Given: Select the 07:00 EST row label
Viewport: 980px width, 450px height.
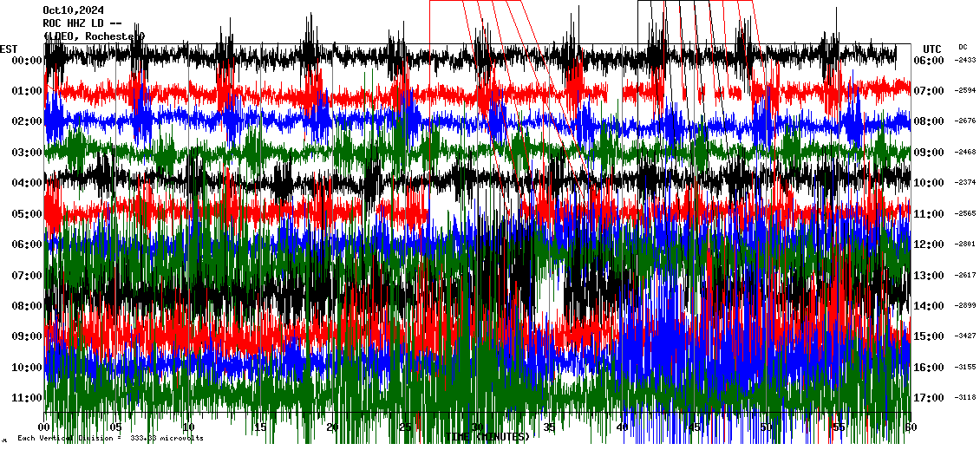Looking at the screenshot, I should pyautogui.click(x=28, y=276).
